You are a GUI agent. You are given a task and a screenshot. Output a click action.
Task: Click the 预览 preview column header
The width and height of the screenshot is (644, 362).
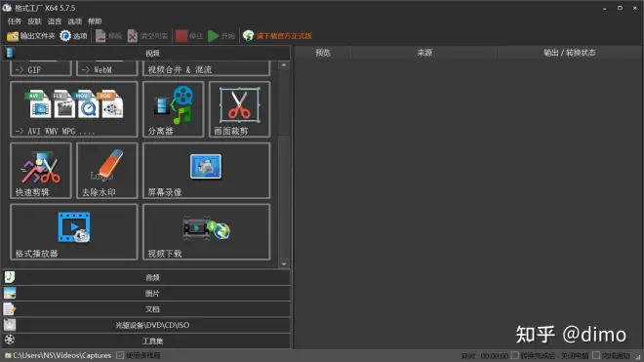[x=323, y=53]
